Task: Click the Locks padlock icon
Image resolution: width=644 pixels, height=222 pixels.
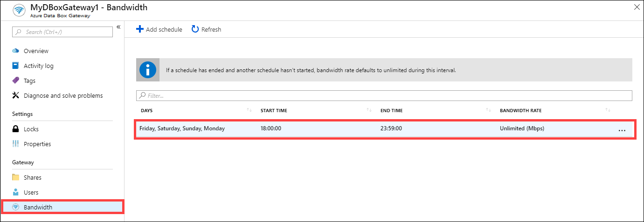Action: (x=15, y=129)
